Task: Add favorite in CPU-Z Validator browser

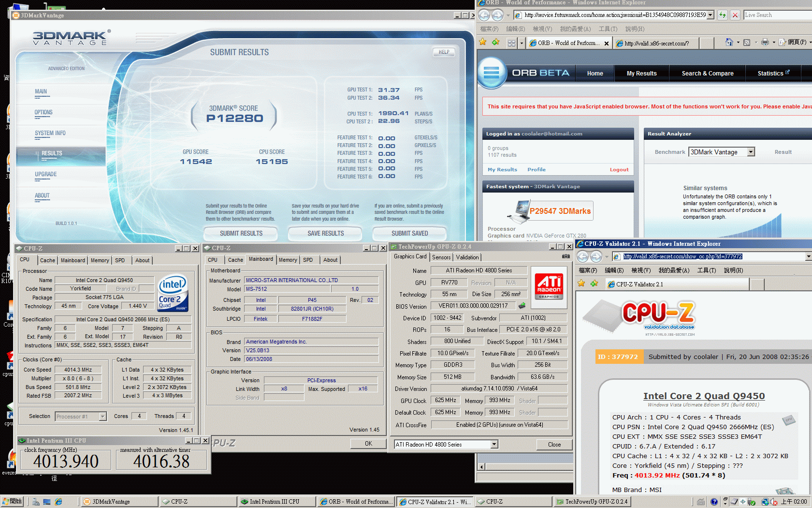Action: pyautogui.click(x=594, y=284)
